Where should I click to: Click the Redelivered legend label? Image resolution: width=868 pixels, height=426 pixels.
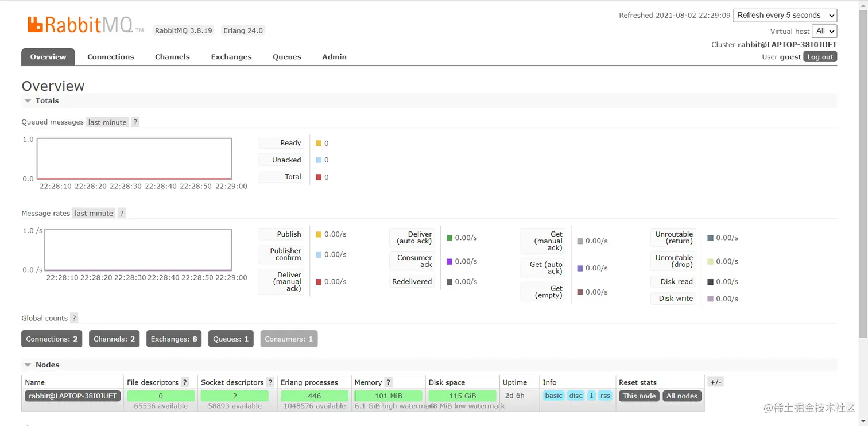click(x=412, y=282)
